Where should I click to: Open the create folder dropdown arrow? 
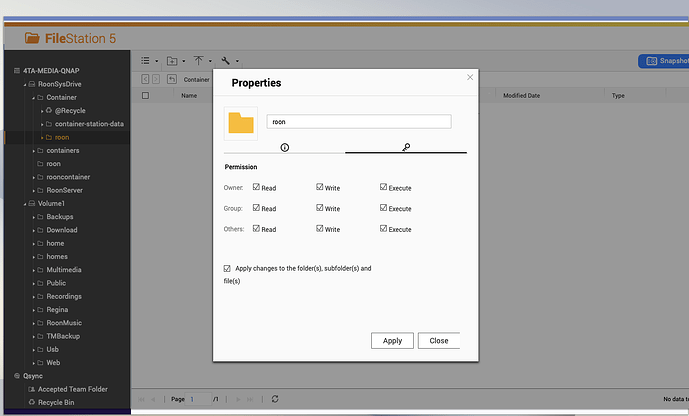coord(184,61)
